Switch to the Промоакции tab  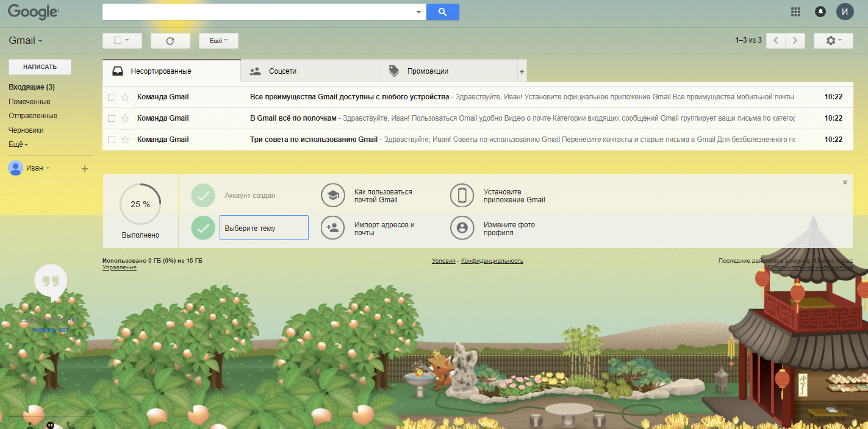(x=448, y=71)
